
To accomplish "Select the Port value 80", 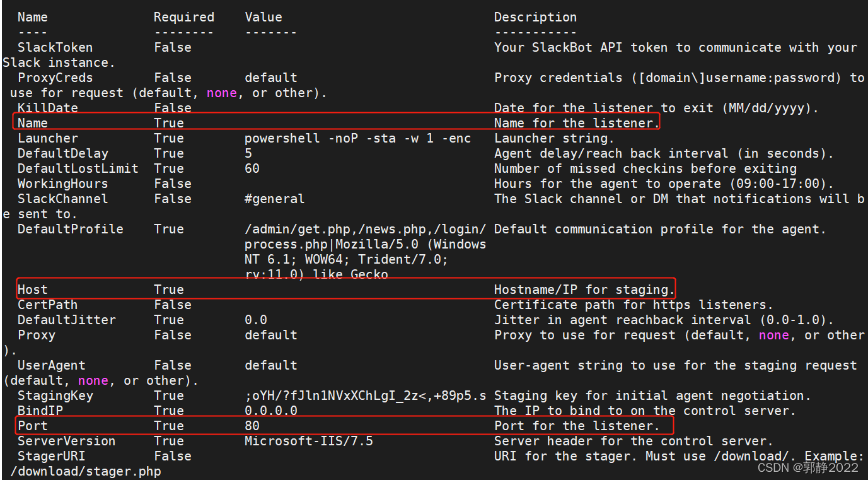I will 252,426.
